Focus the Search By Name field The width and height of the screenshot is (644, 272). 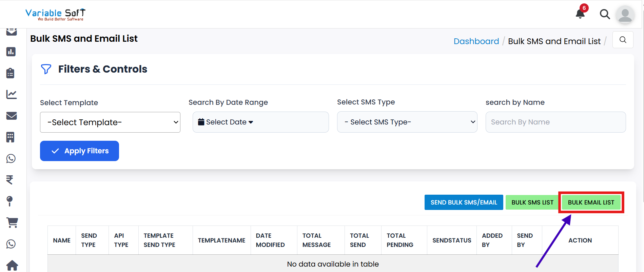(x=555, y=122)
